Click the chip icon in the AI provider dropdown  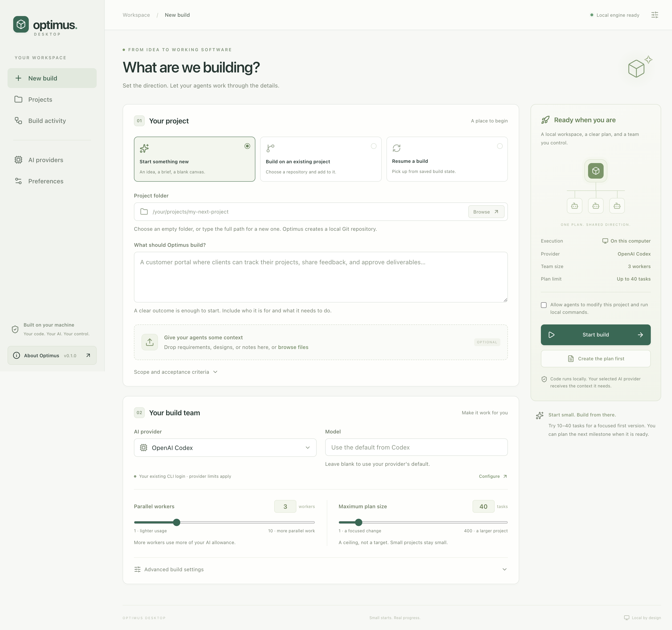coord(144,448)
